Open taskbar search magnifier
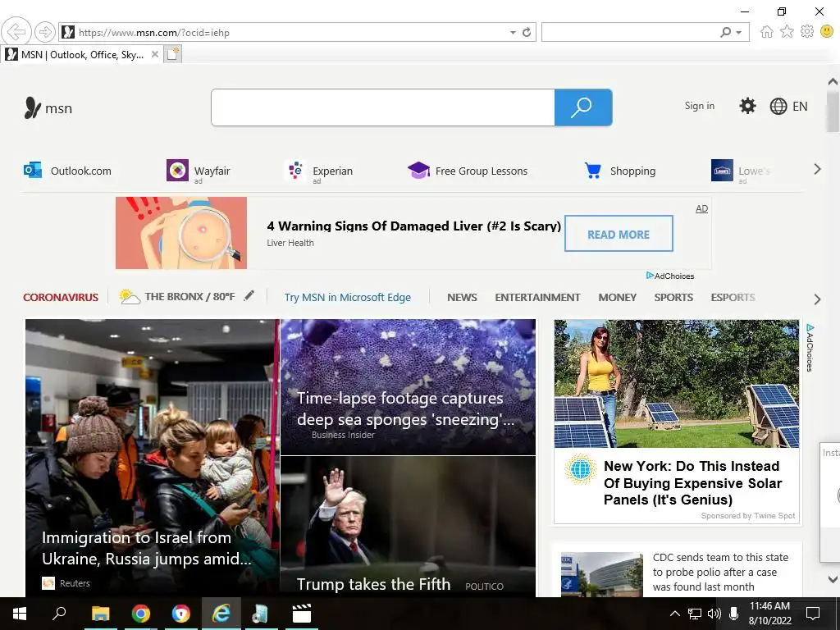840x630 pixels. (59, 613)
